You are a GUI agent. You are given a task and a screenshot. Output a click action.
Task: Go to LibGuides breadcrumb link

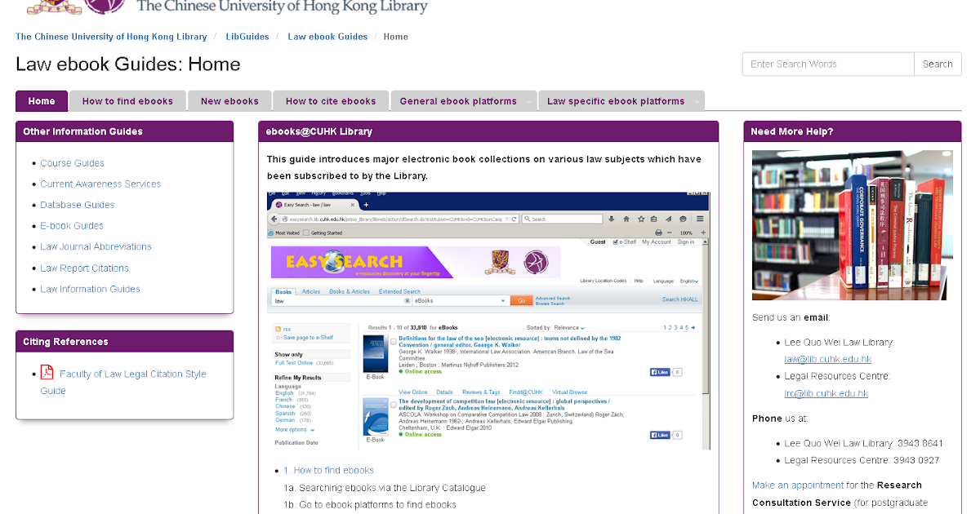pos(247,37)
